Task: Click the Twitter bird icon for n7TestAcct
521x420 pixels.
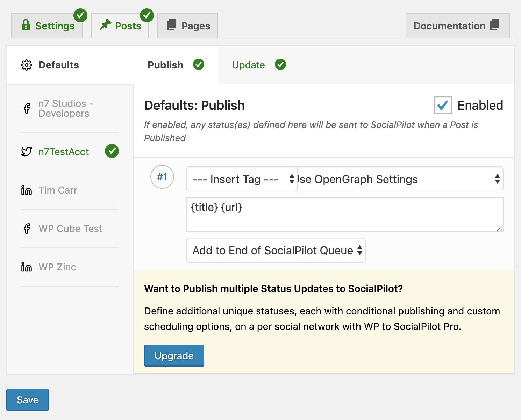Action: [x=27, y=152]
